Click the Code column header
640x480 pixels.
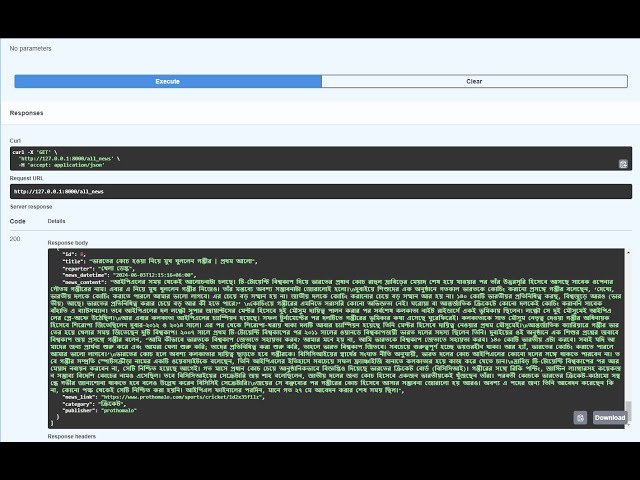pyautogui.click(x=18, y=221)
